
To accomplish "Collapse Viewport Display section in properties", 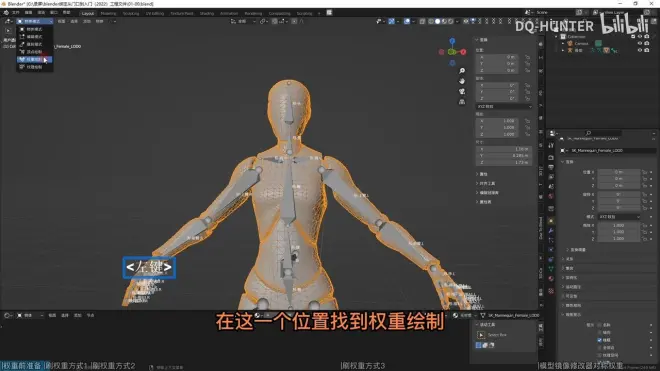I will [572, 315].
